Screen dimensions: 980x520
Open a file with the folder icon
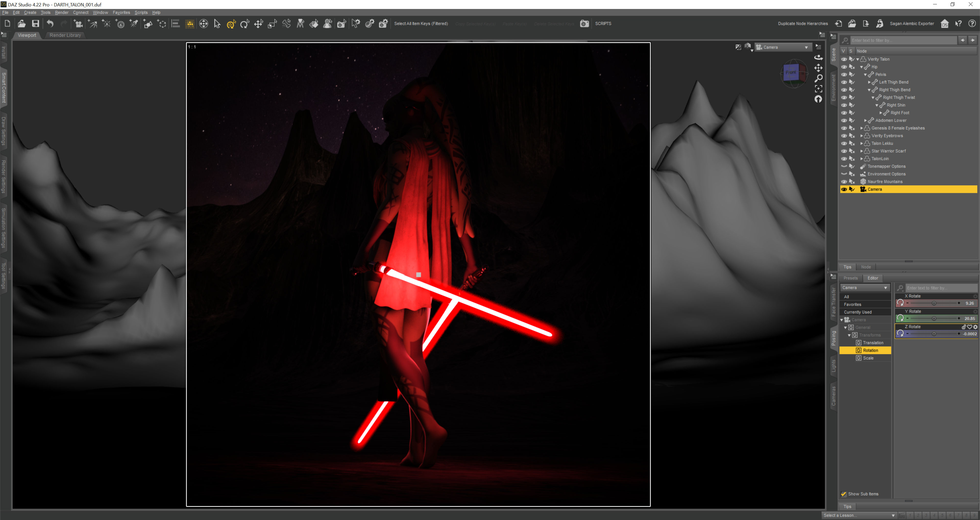22,23
